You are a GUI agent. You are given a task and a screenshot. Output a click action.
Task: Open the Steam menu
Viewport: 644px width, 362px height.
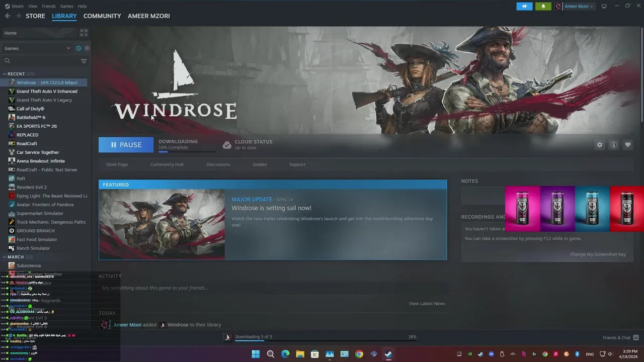pos(15,6)
